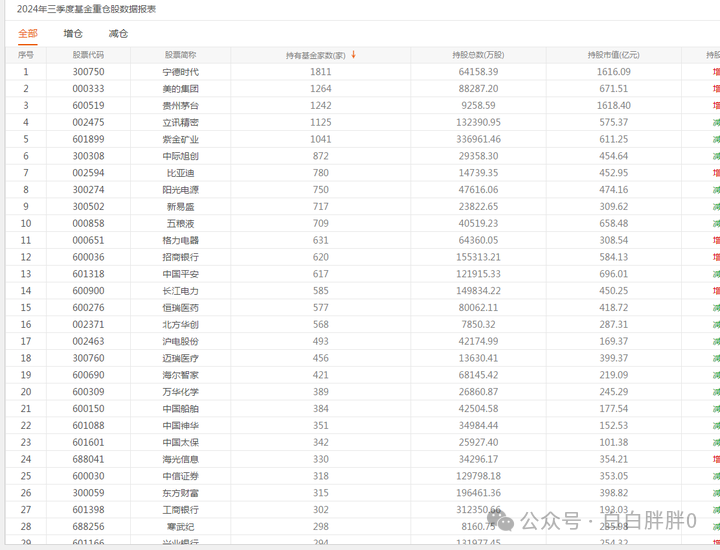Open stock 紫金矿业
The width and height of the screenshot is (720, 550).
tap(180, 139)
